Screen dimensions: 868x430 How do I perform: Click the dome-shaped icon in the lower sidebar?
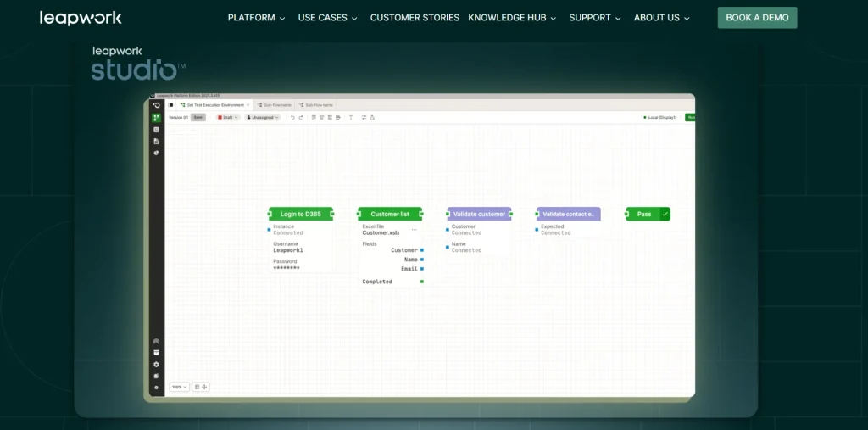pos(156,341)
